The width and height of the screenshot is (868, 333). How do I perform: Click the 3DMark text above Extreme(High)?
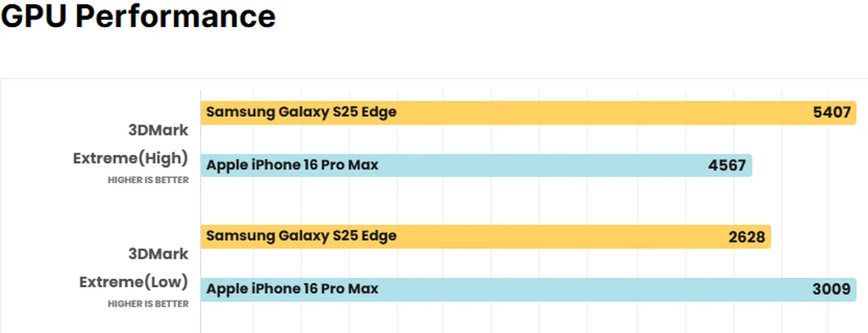[159, 131]
